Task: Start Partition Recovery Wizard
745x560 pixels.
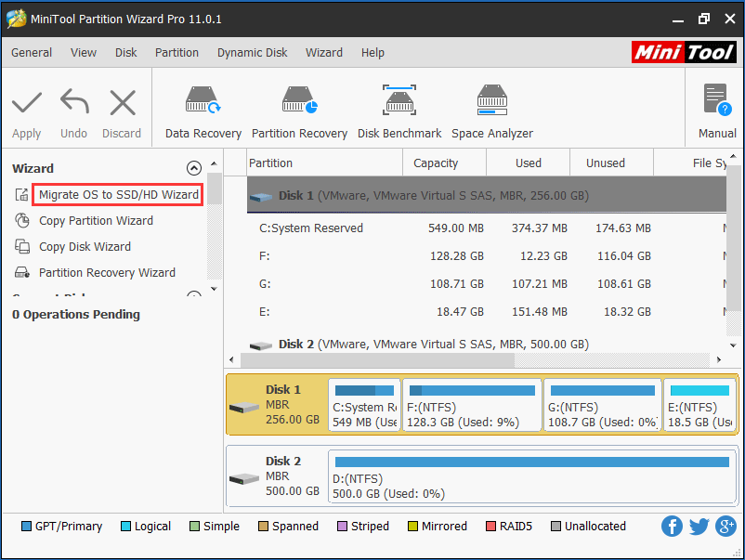Action: (107, 273)
